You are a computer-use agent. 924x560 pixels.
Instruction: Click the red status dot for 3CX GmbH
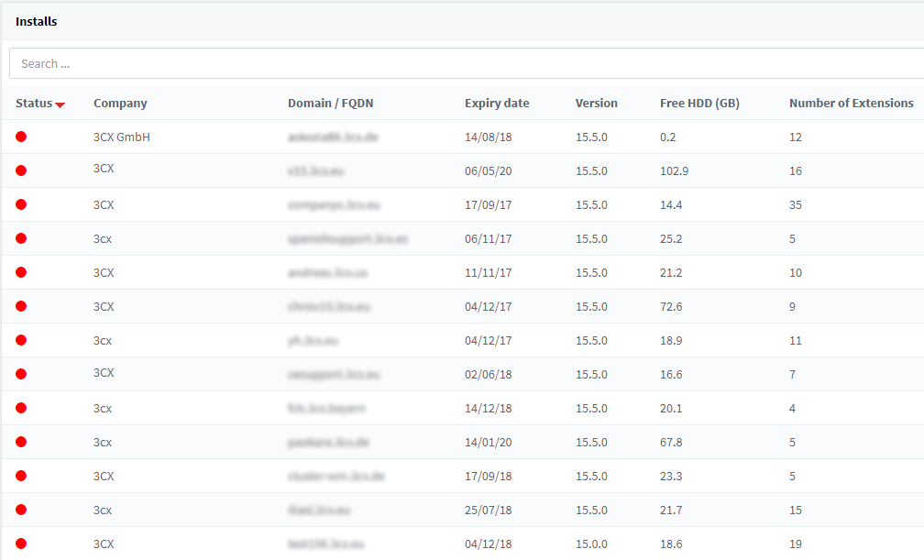[x=21, y=137]
